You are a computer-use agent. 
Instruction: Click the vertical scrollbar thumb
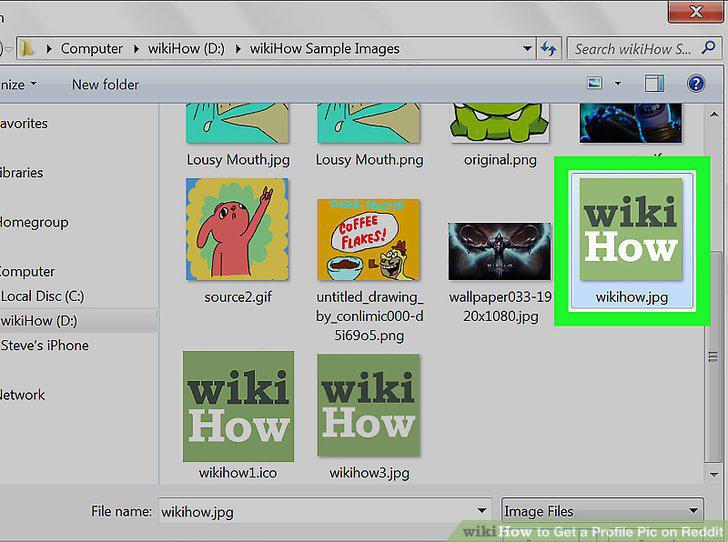(x=714, y=356)
